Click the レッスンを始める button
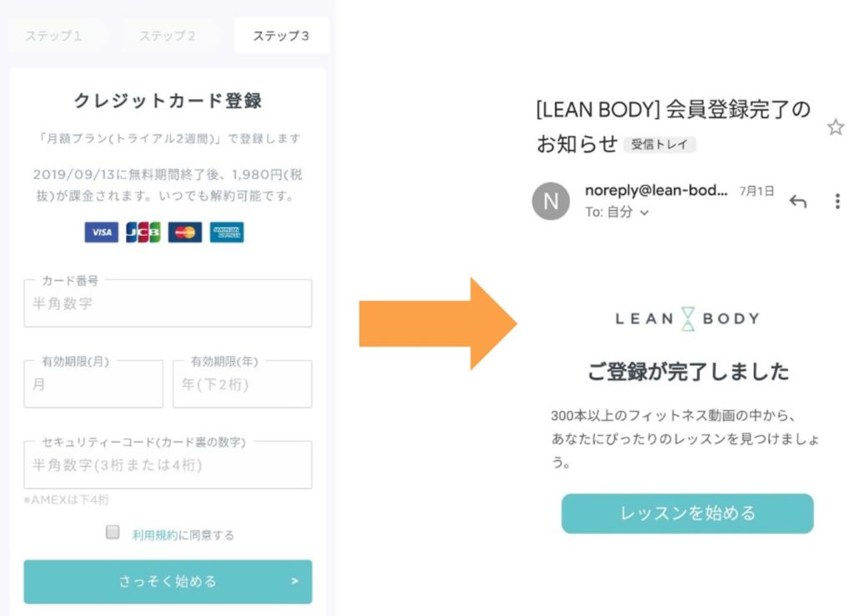 pos(687,513)
